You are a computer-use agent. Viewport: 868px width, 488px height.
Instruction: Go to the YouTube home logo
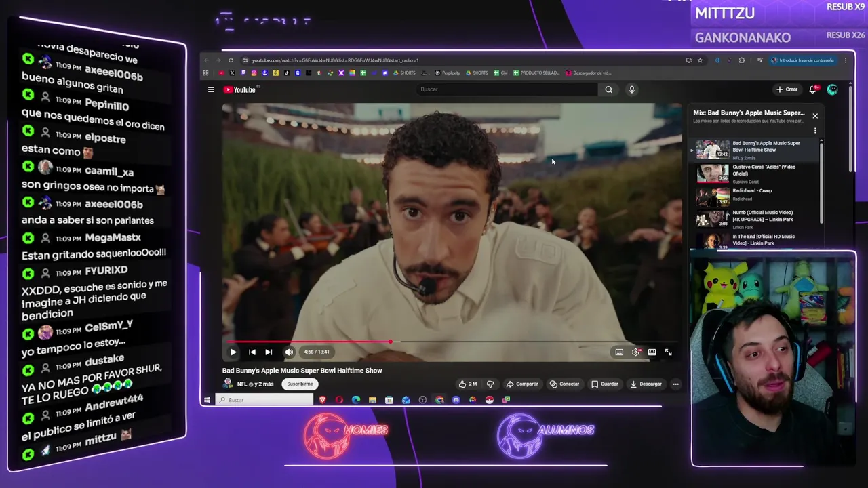click(240, 89)
